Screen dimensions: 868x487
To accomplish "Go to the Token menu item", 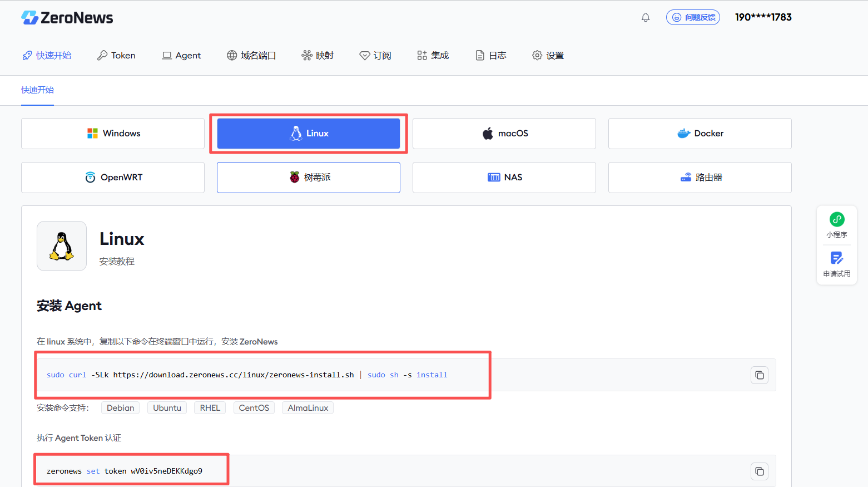I will click(116, 56).
